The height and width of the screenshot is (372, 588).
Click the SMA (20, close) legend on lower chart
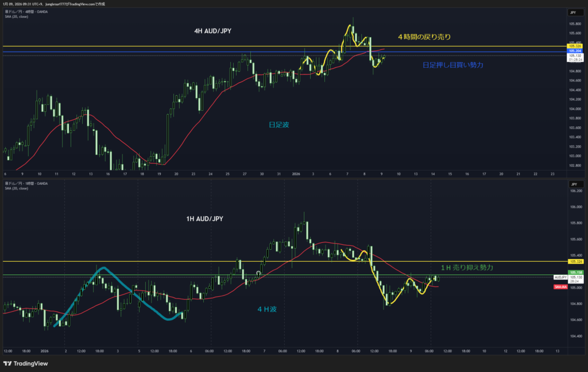coord(16,188)
